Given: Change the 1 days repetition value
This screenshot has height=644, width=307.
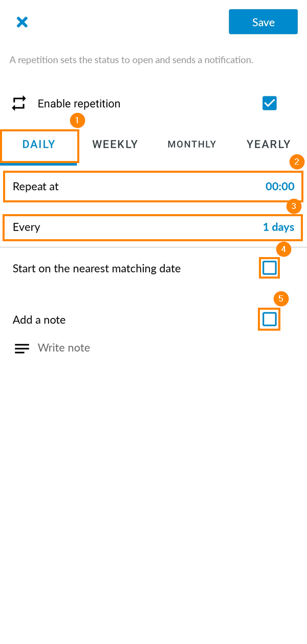Looking at the screenshot, I should [279, 227].
